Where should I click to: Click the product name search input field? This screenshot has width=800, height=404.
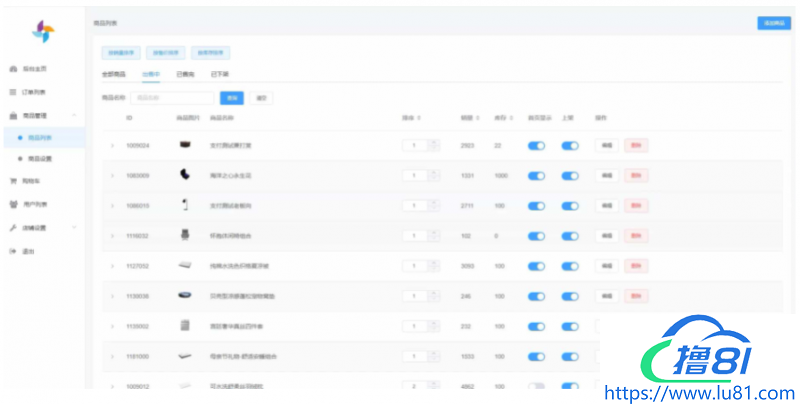tap(171, 98)
